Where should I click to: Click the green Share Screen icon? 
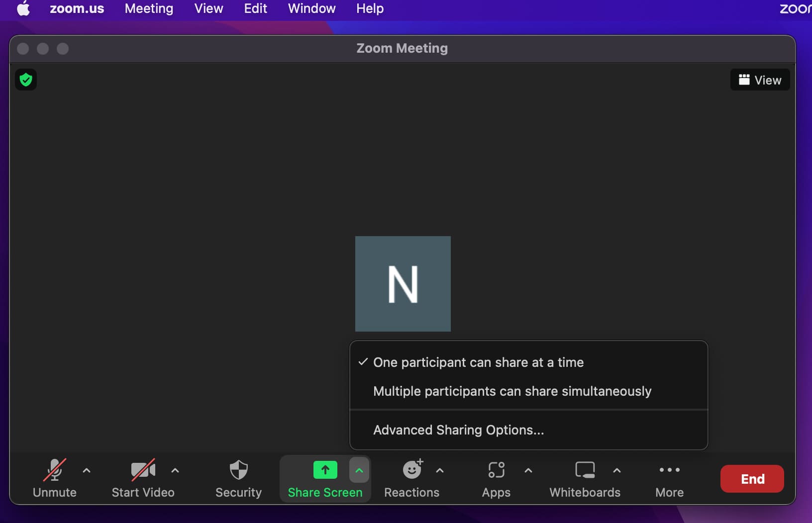[x=325, y=470]
